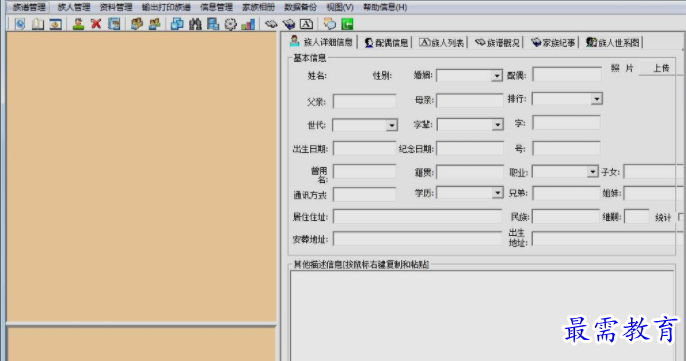Click the two people with pencil icon

(136, 24)
